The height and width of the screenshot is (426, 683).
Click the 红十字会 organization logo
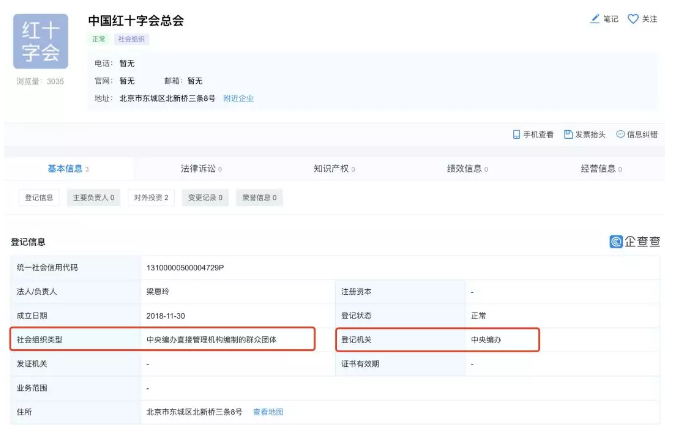[x=41, y=41]
